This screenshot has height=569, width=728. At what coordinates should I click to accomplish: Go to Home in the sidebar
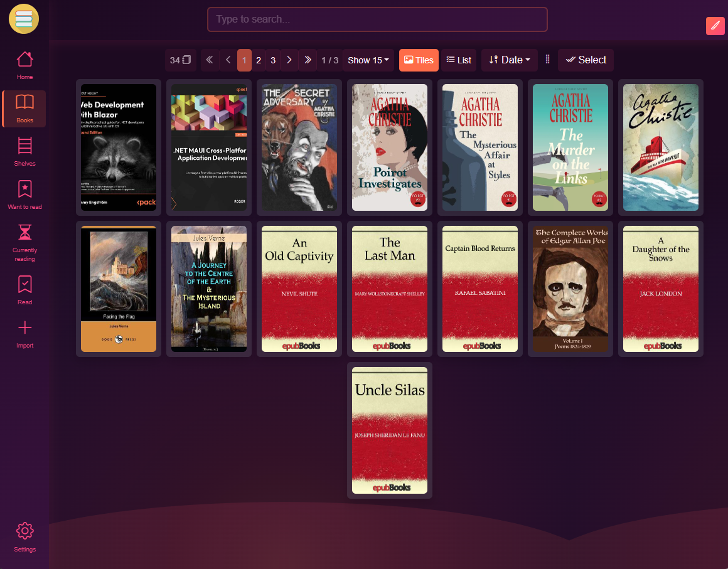click(x=24, y=65)
